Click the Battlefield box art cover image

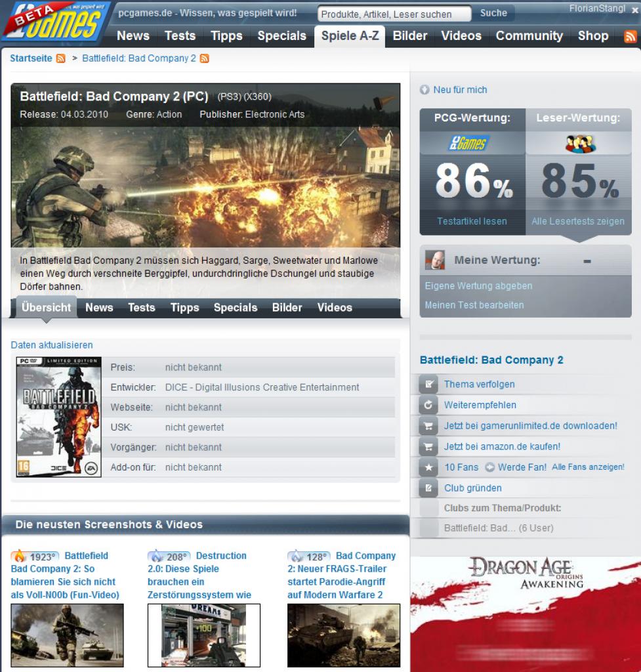click(x=58, y=417)
